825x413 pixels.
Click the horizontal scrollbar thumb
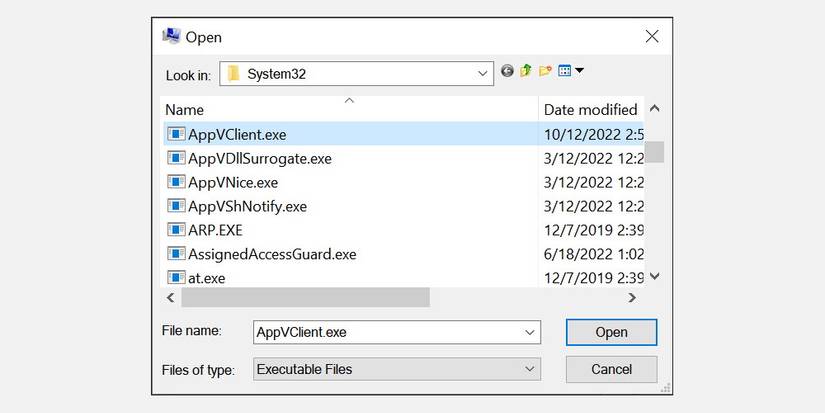pyautogui.click(x=305, y=298)
